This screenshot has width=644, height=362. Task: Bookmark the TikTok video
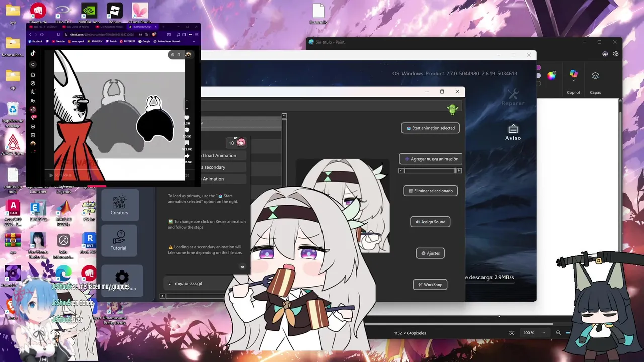[187, 143]
